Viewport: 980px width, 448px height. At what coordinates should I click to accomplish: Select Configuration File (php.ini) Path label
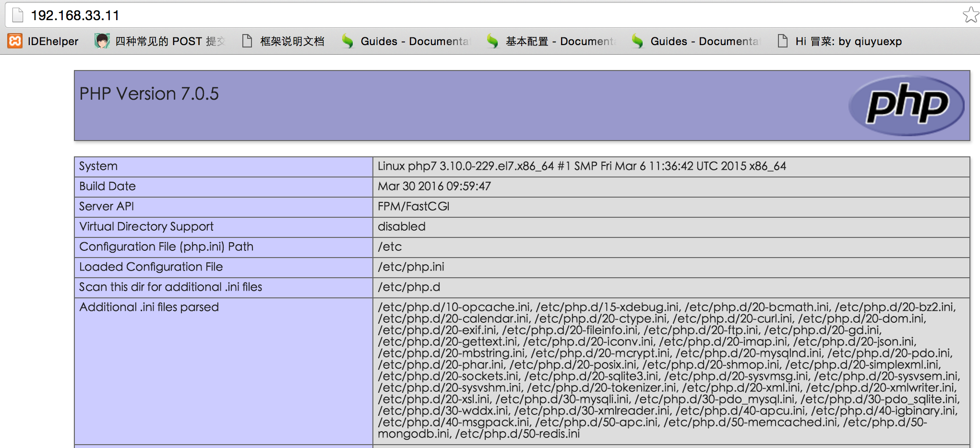pos(167,247)
